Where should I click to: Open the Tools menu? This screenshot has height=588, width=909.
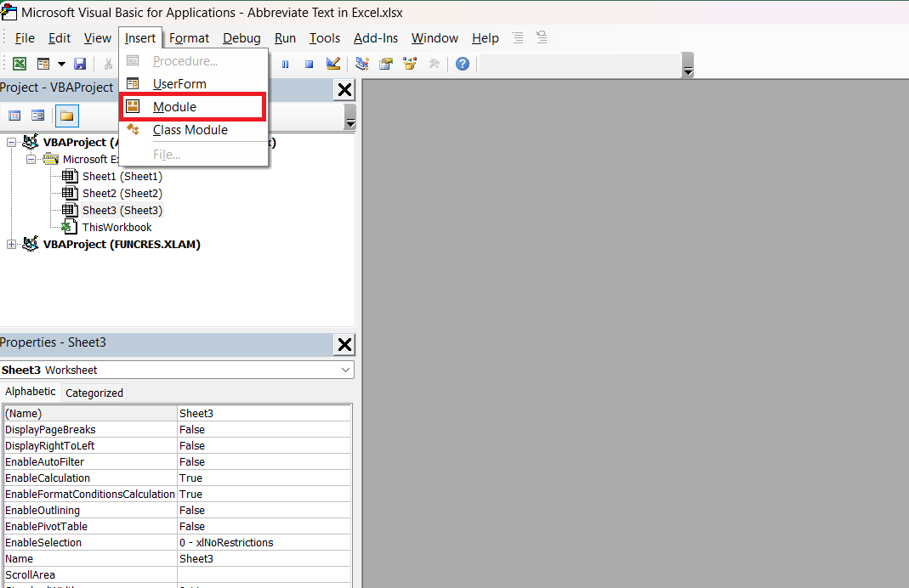click(325, 38)
